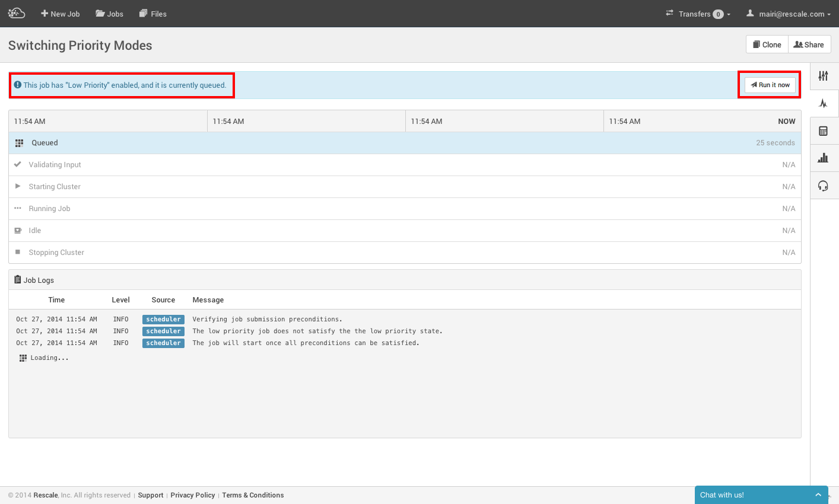Clone this job
This screenshot has width=839, height=504.
[767, 44]
